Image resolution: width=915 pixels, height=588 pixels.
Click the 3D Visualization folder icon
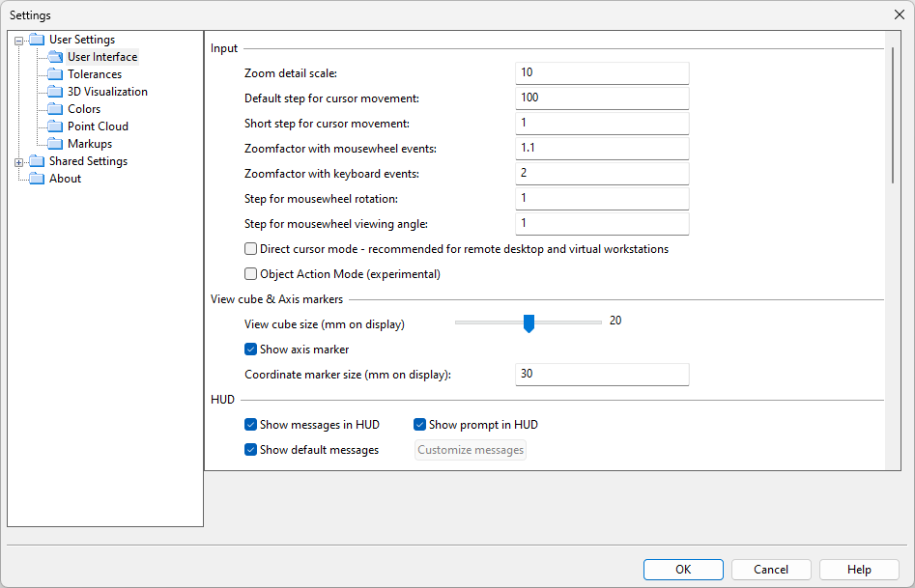tap(55, 92)
